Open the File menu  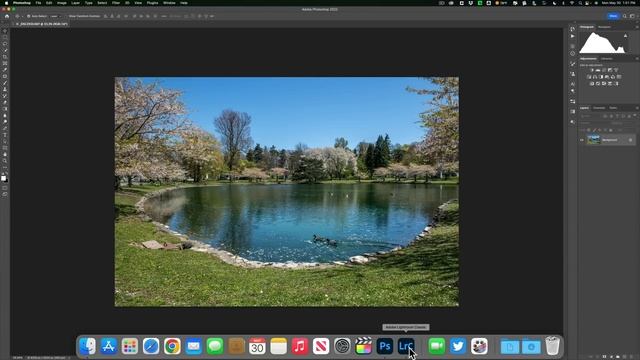click(x=38, y=3)
